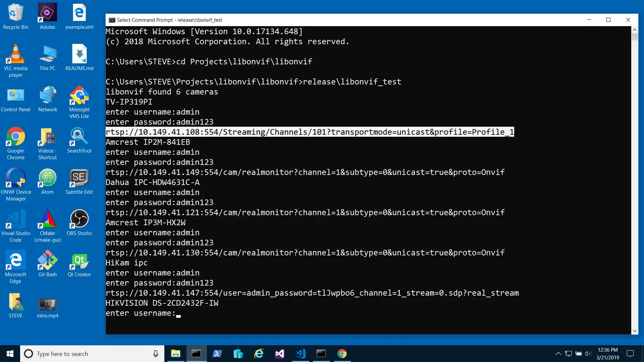
Task: Switch to second Command Prompt taskbar button
Action: [321, 354]
